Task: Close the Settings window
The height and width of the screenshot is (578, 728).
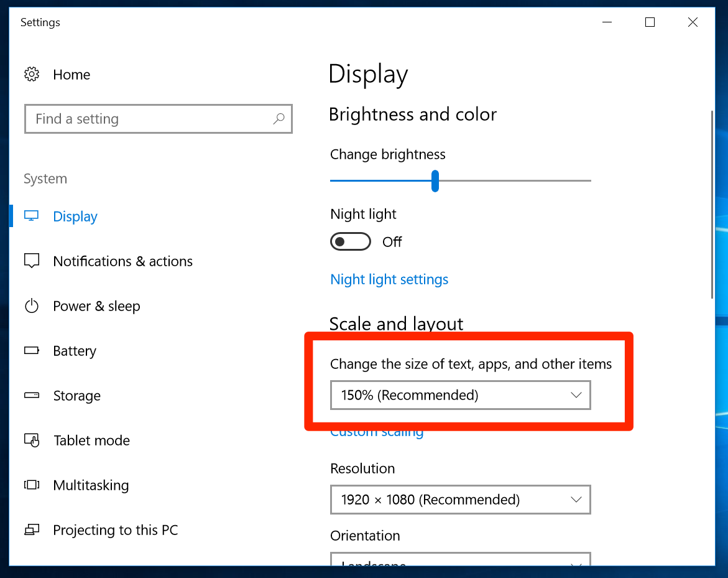Action: pyautogui.click(x=693, y=22)
